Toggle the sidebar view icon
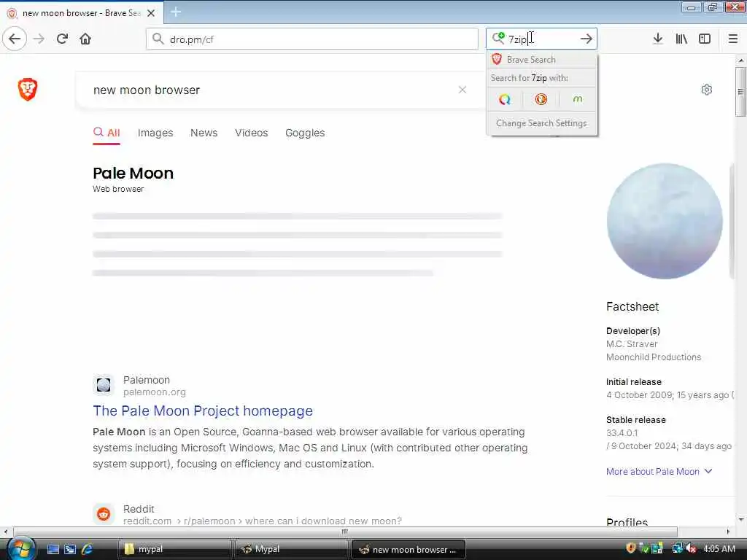Image resolution: width=747 pixels, height=560 pixels. point(705,39)
